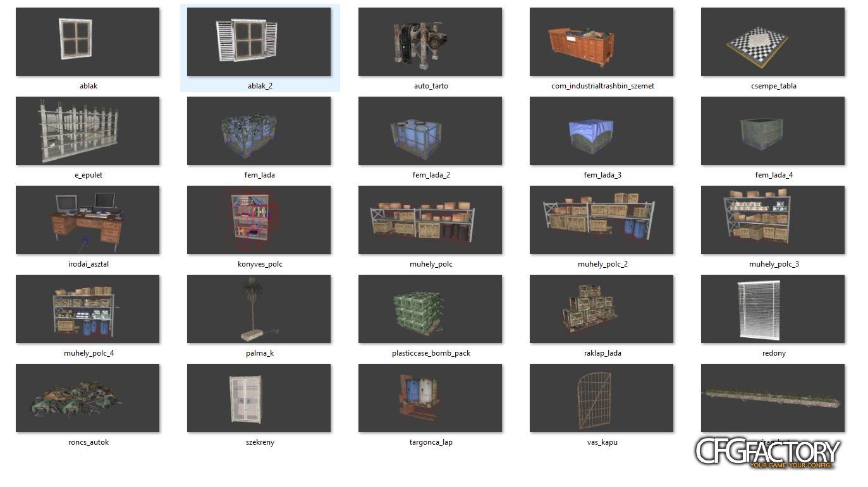Image resolution: width=868 pixels, height=487 pixels.
Task: Select the muhely_polc_3 shelf thumbnail
Action: click(x=773, y=220)
